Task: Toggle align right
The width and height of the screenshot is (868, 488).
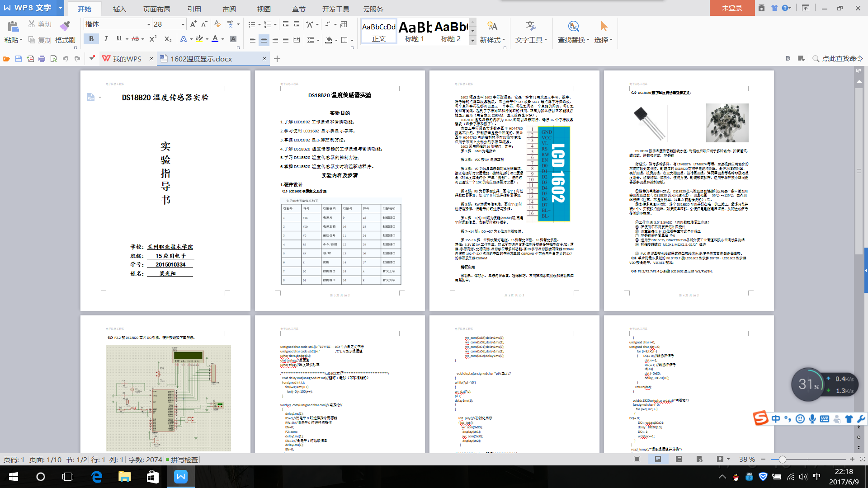Action: [275, 40]
